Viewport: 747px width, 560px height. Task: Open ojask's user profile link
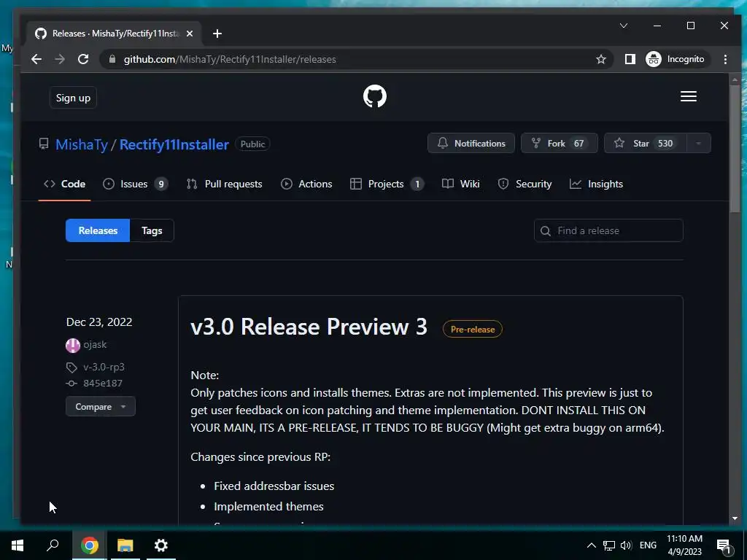pyautogui.click(x=95, y=344)
